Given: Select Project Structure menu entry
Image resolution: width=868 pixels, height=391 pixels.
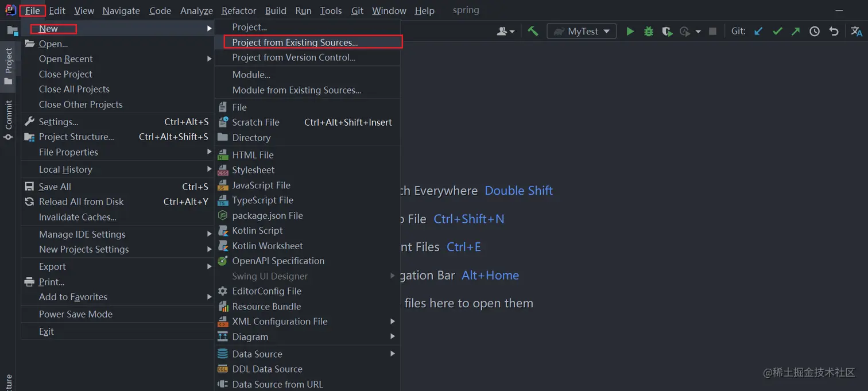Looking at the screenshot, I should [x=118, y=137].
